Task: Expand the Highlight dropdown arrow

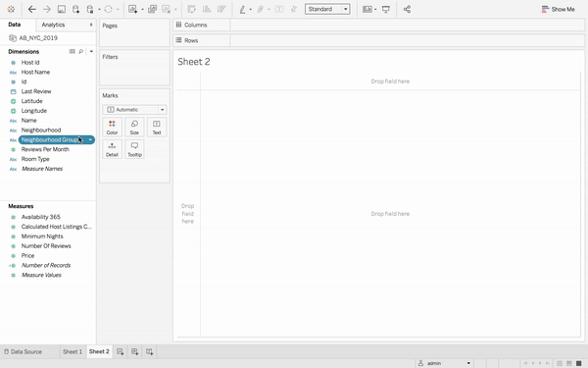Action: click(251, 10)
